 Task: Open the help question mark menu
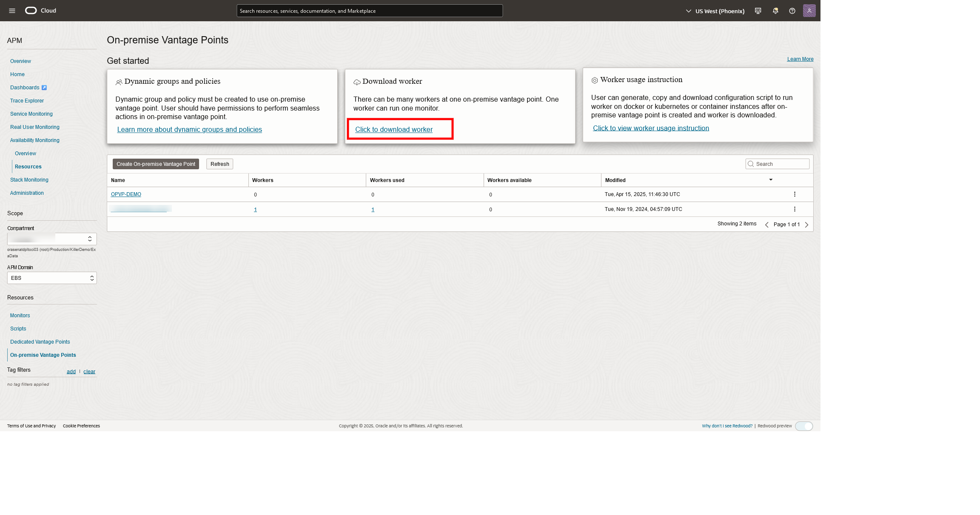[x=792, y=11]
